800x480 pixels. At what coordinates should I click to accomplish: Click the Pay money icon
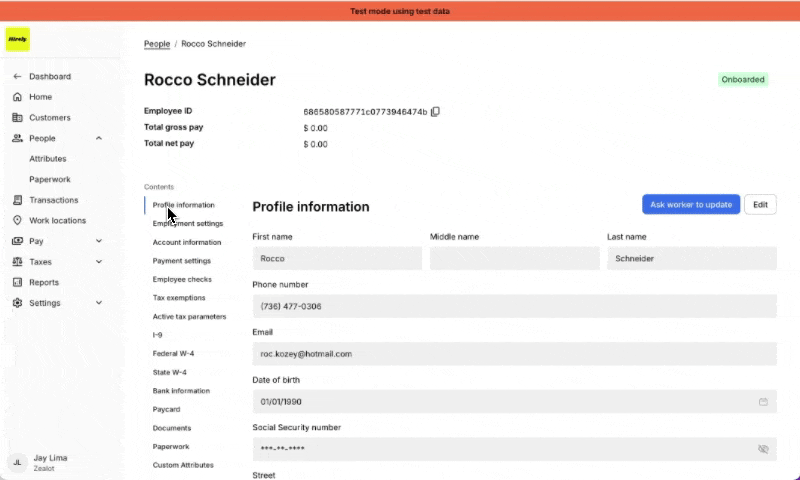click(x=17, y=241)
